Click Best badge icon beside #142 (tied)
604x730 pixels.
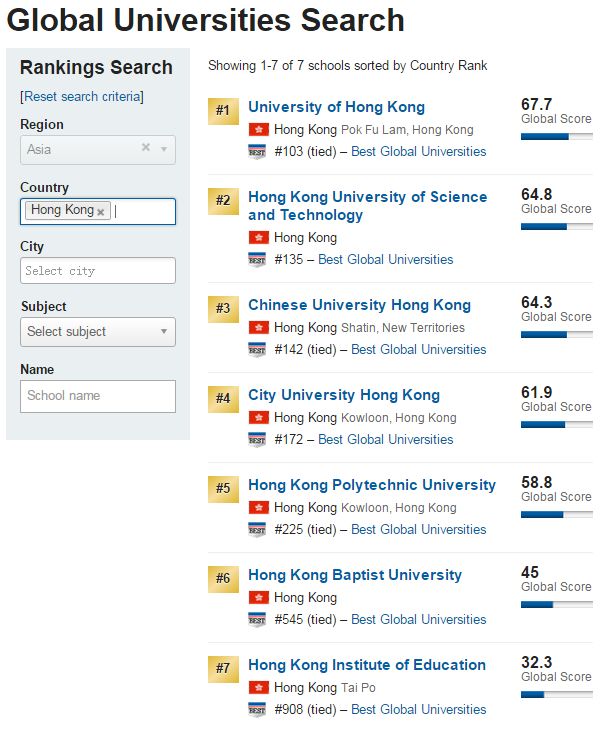tap(257, 350)
